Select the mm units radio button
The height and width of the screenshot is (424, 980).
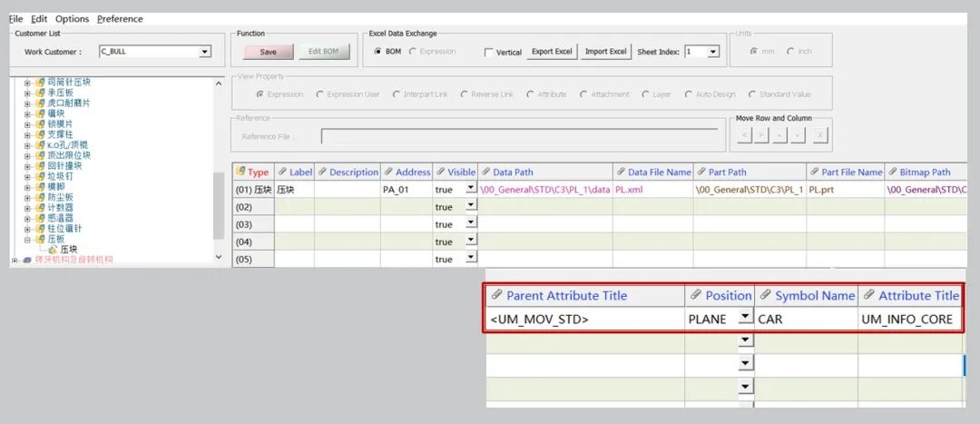pos(754,51)
